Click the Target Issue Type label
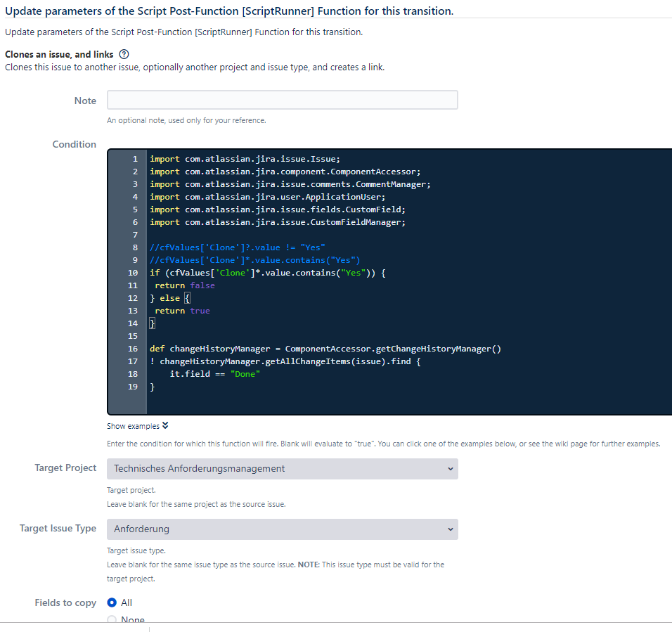 [x=58, y=529]
